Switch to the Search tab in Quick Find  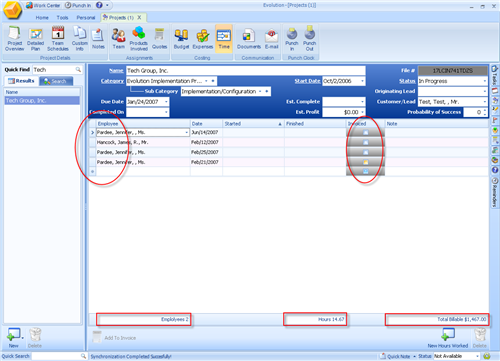56,81
